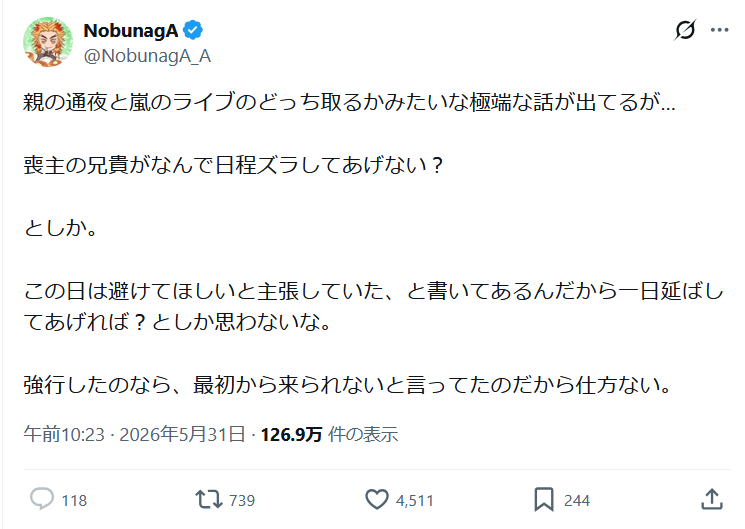Screen dimensions: 745x529
Task: Click the last tweet line starting 強行したのなら
Action: [347, 385]
